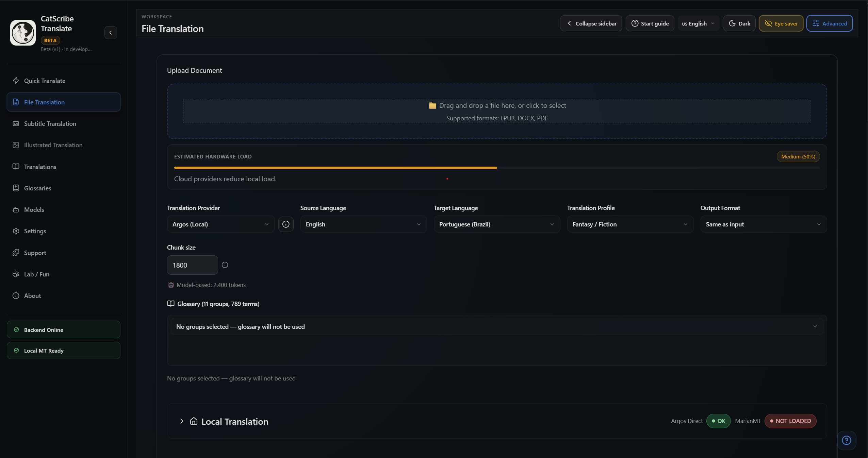The width and height of the screenshot is (868, 458).
Task: Click the Start guide button
Action: tap(650, 23)
